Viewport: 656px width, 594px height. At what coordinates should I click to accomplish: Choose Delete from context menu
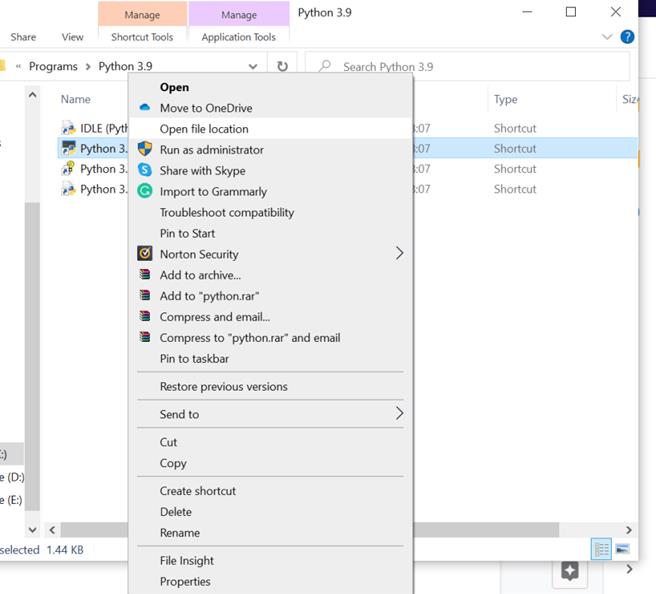[x=176, y=512]
